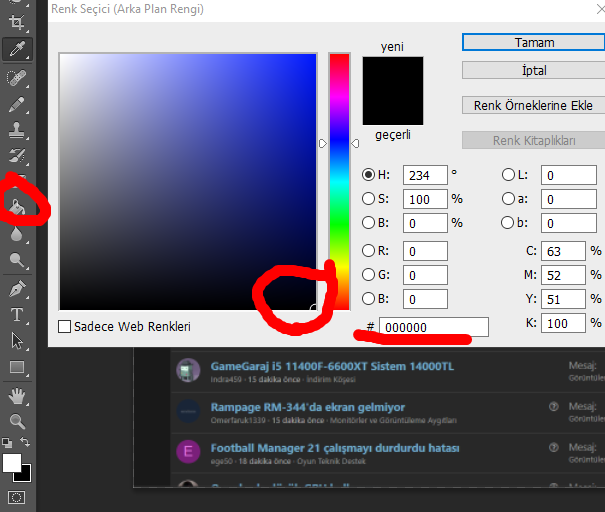The height and width of the screenshot is (512, 605).
Task: Open the white foreground color swatch
Action: click(12, 463)
